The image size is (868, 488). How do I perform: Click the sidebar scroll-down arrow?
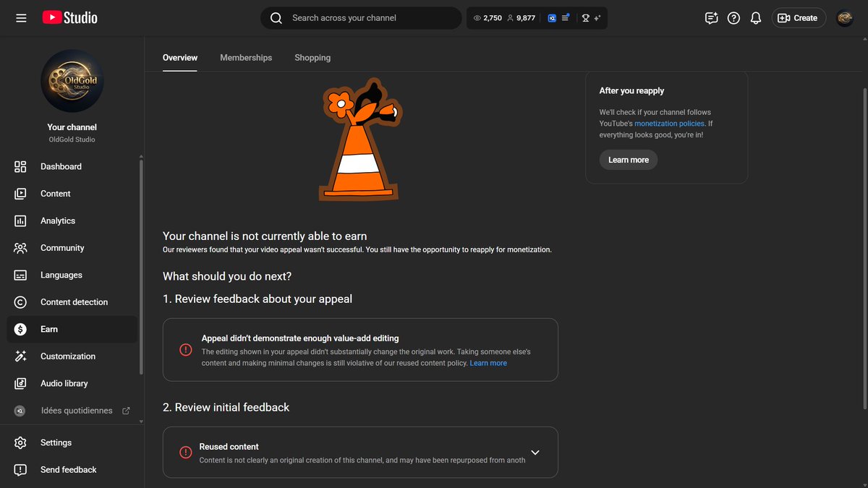[141, 421]
